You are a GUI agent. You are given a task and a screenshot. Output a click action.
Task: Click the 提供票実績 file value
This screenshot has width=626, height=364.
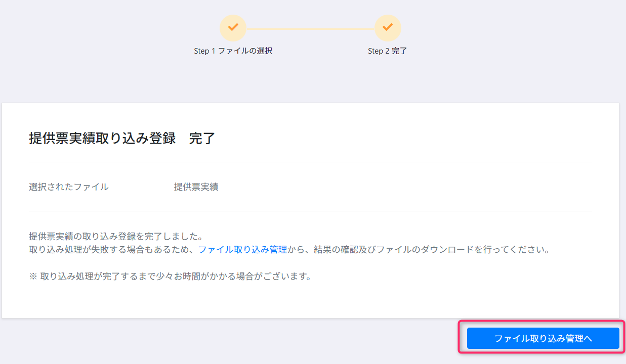(x=196, y=187)
